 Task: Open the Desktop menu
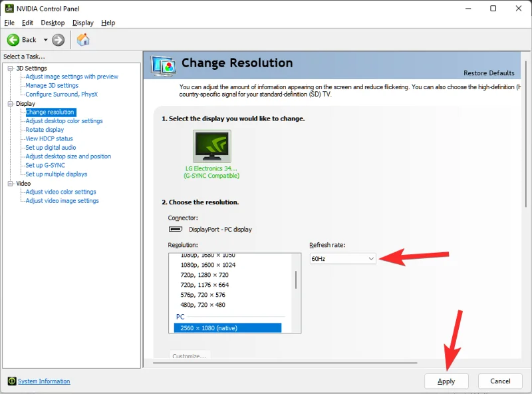click(53, 23)
